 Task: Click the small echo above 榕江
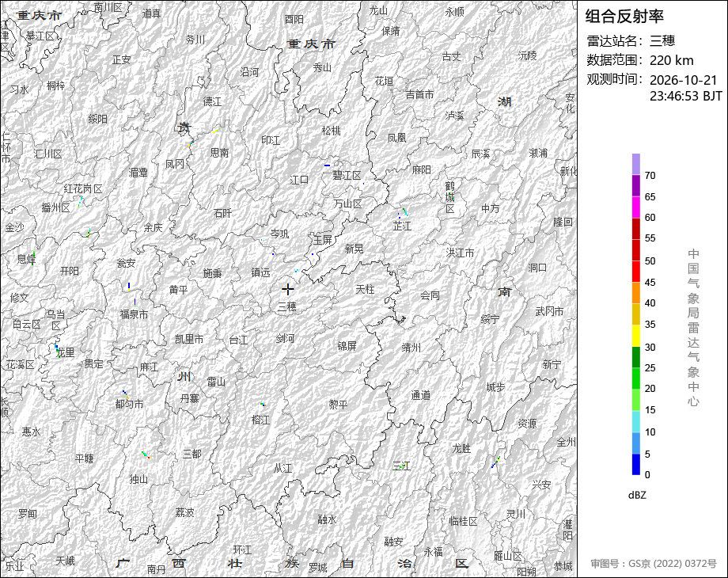click(x=263, y=405)
